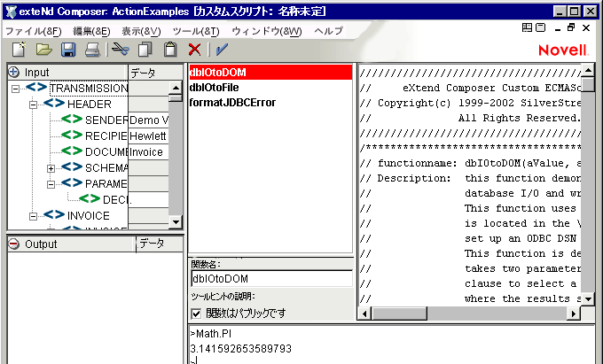Collapse the PARAME tree node
The image size is (603, 364).
51,185
